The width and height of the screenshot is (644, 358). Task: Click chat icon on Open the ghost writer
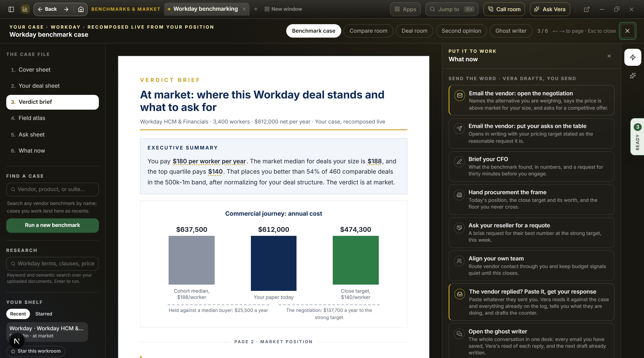point(459,334)
